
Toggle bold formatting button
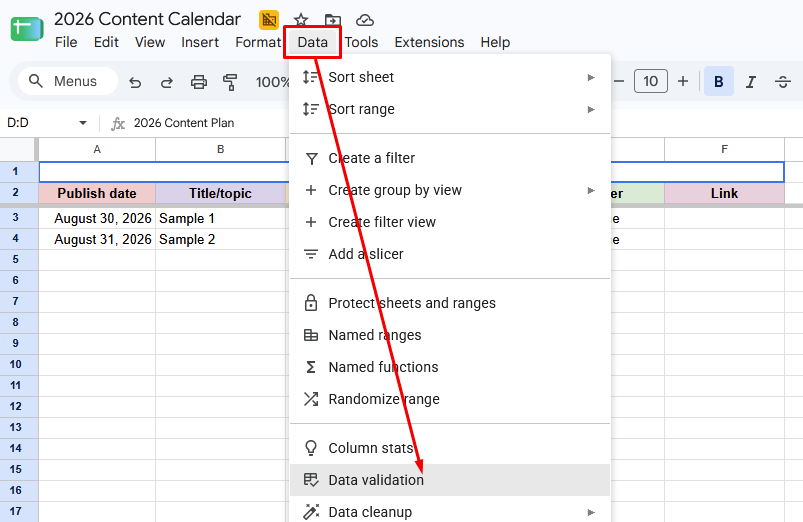coord(719,81)
